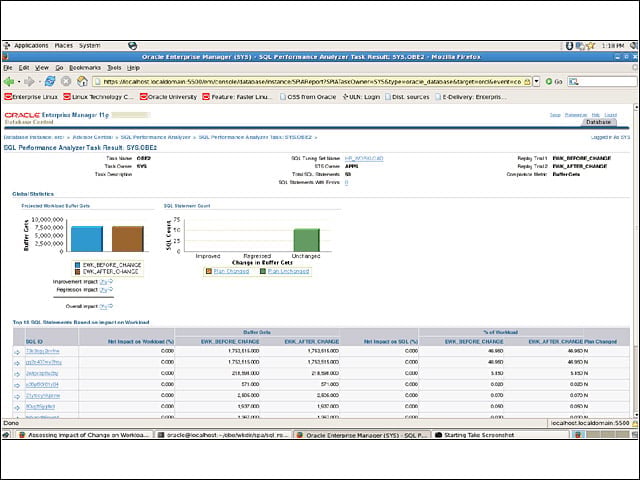Click inside the URL address field
Viewport: 640px width, 480px height.
[x=312, y=82]
